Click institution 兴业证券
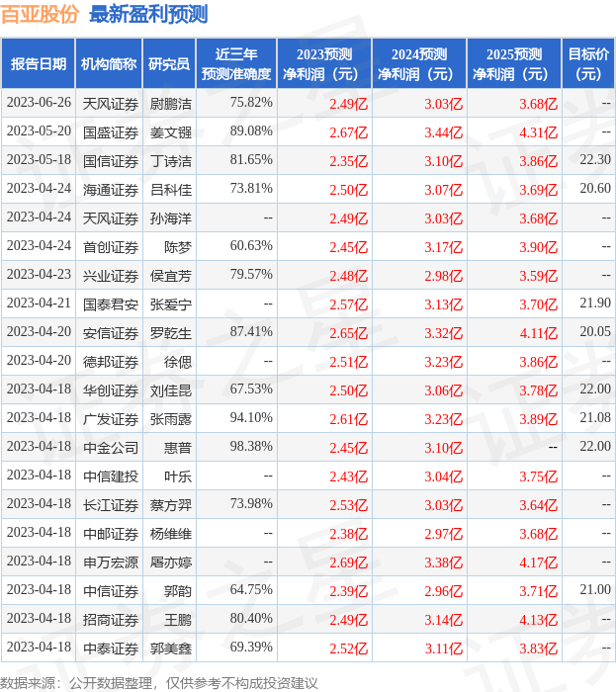This screenshot has width=616, height=692. (x=111, y=276)
